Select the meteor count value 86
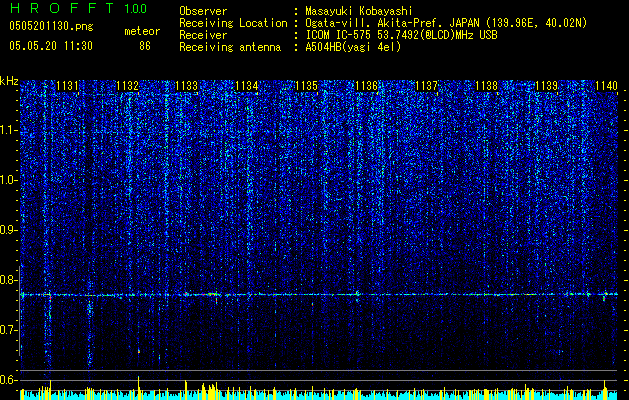This screenshot has width=629, height=400. 145,46
